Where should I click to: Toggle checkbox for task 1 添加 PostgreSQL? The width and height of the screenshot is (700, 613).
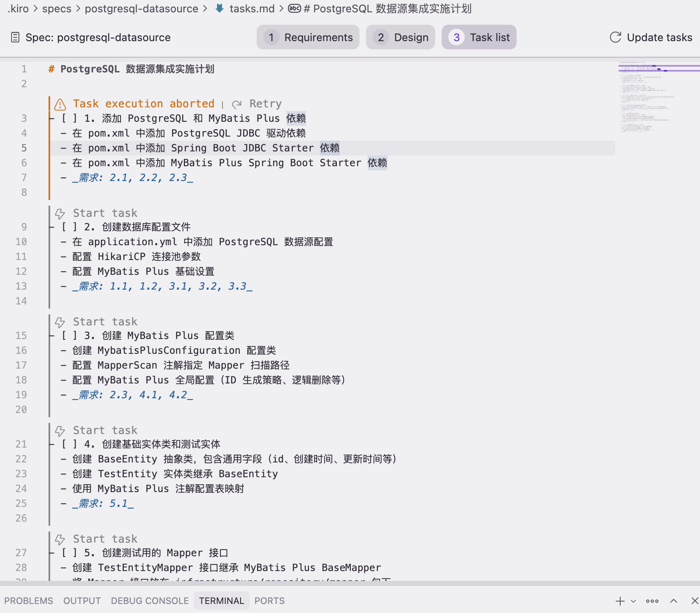pos(69,118)
